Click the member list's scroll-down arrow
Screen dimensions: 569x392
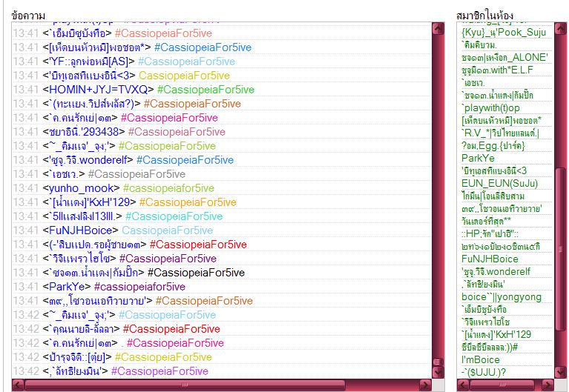[560, 372]
